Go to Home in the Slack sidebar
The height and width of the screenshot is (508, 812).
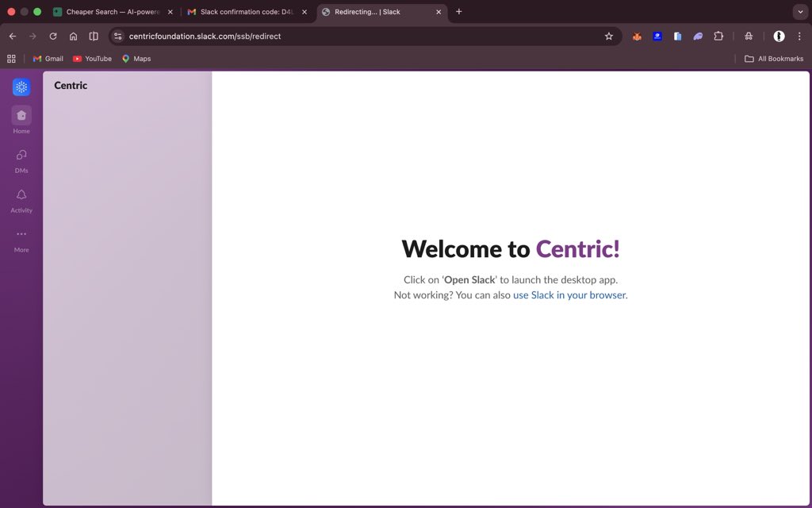21,121
